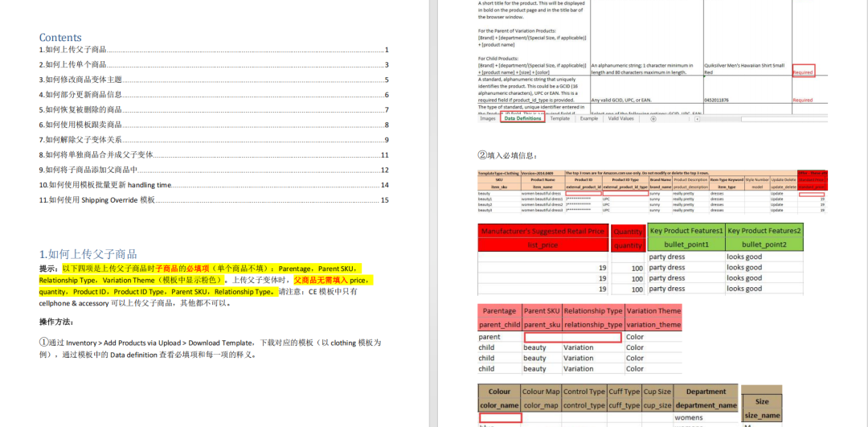Image resolution: width=868 pixels, height=427 pixels.
Task: Jump to 3.如何修改商品变体主题
Action: coord(215,80)
